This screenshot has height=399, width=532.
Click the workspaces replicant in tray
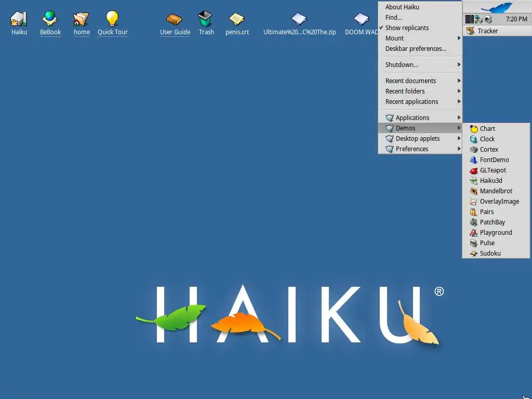coord(470,19)
